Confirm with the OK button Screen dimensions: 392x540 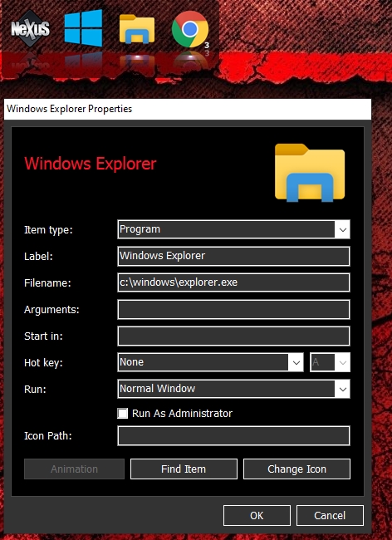(257, 516)
